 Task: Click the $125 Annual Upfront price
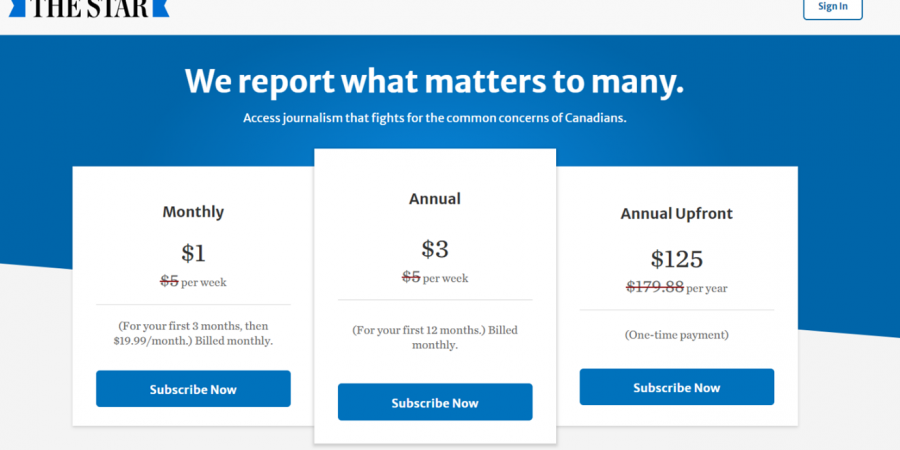tap(676, 260)
